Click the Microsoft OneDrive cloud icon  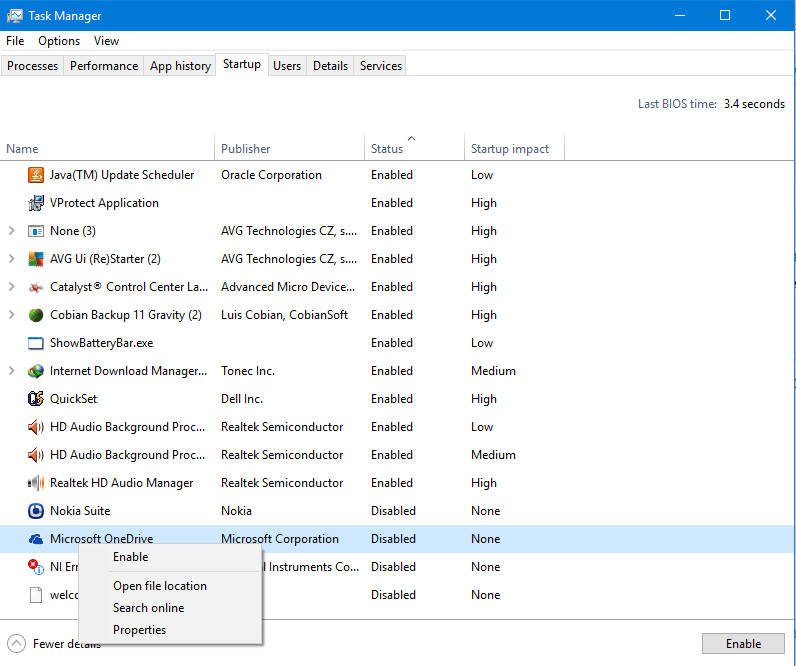(36, 539)
